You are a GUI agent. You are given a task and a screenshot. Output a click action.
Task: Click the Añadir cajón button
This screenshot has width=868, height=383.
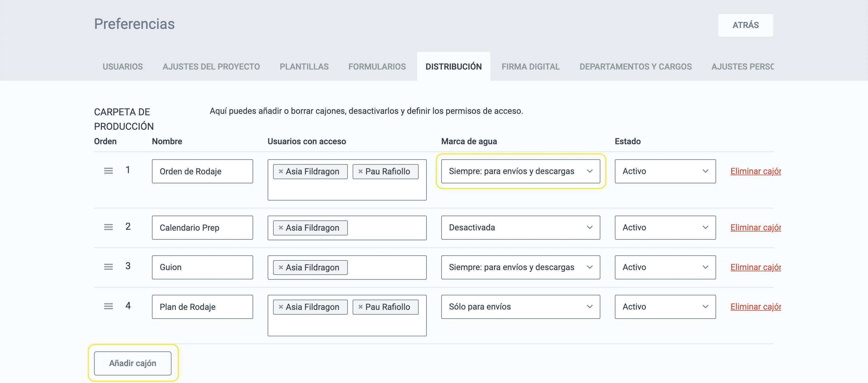[132, 363]
